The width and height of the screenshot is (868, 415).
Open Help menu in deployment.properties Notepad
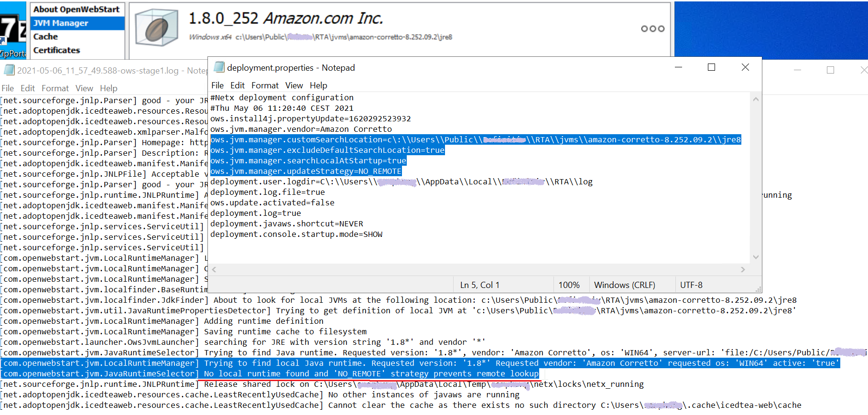coord(318,85)
